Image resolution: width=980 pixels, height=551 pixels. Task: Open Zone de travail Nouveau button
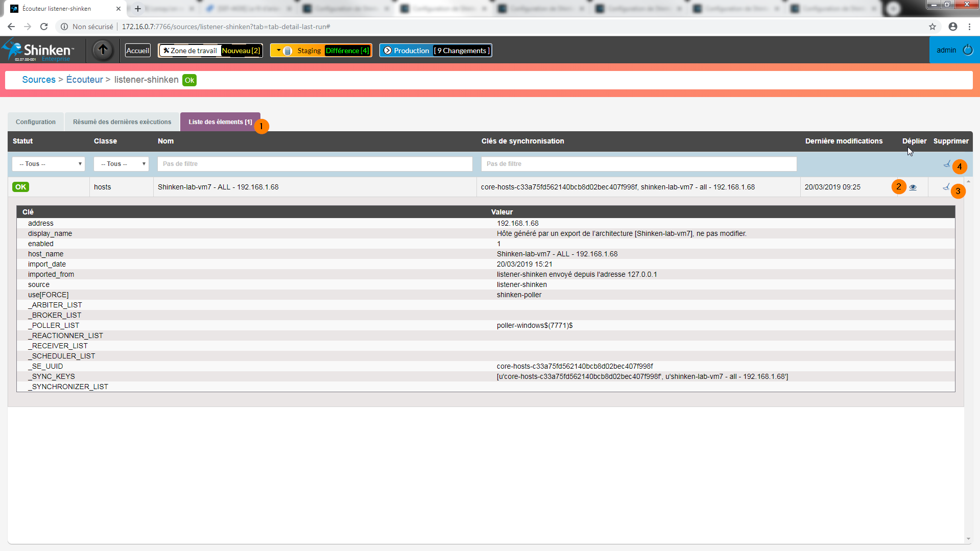(210, 51)
